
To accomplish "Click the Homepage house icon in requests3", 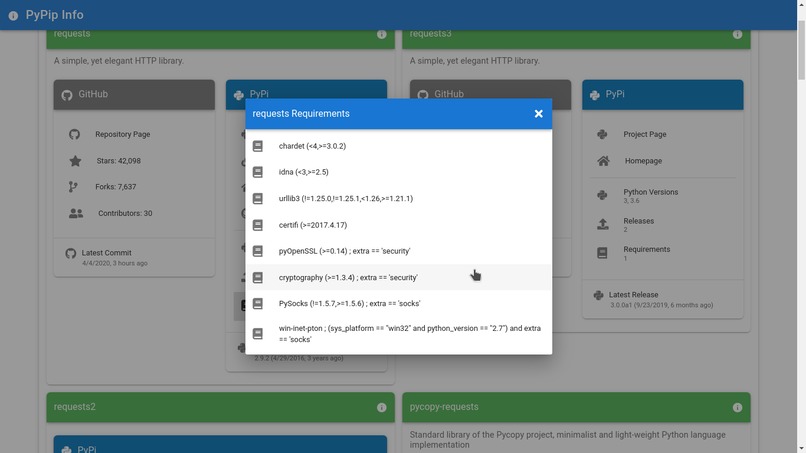I will click(603, 161).
